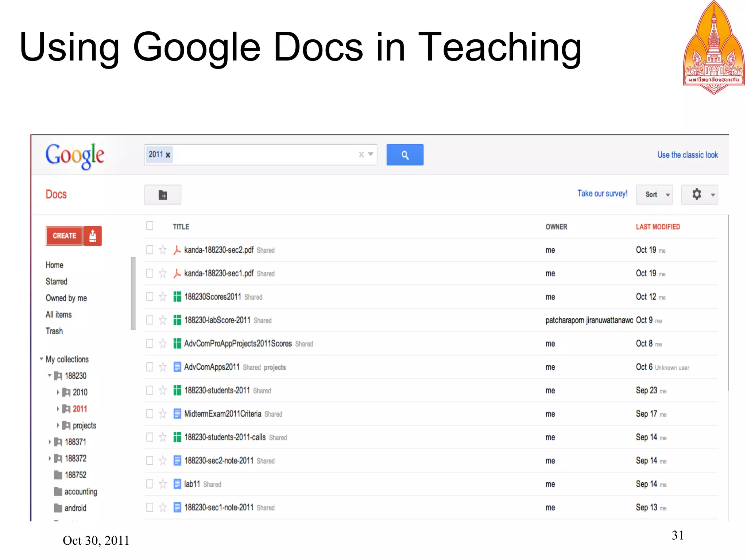Collapse My collections
The image size is (747, 560).
tap(41, 359)
